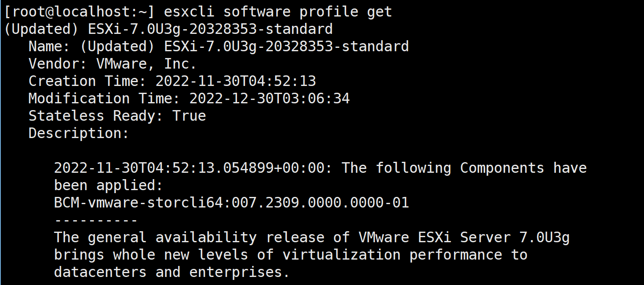
Task: Click the BCM-vmware-storcli64 component line
Action: click(x=231, y=202)
